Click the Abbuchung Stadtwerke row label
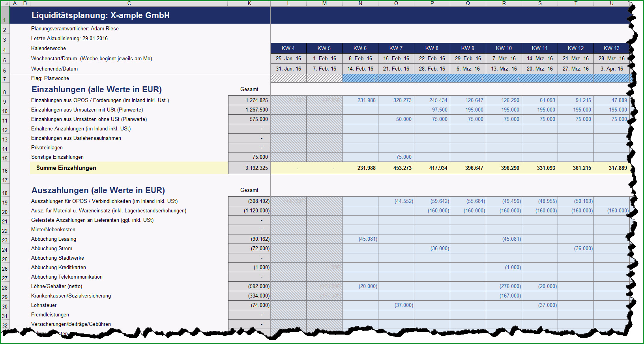This screenshot has height=344, width=644. 58,258
